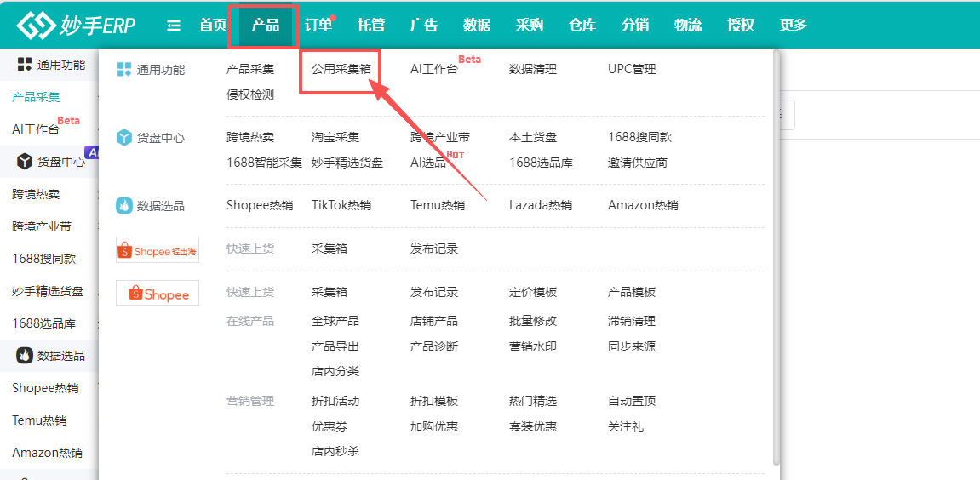Open 邀请供应商 link

coord(638,163)
